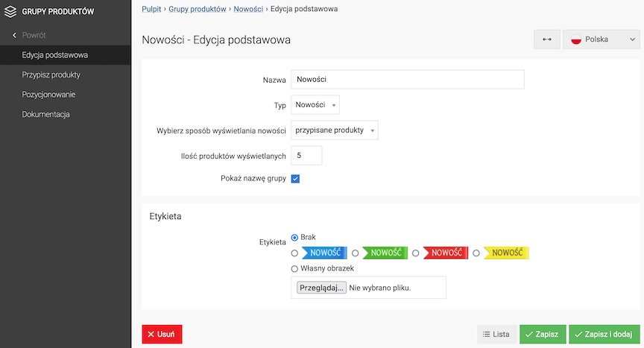This screenshot has width=644, height=348.
Task: Choose radio button for green label
Action: pos(356,253)
